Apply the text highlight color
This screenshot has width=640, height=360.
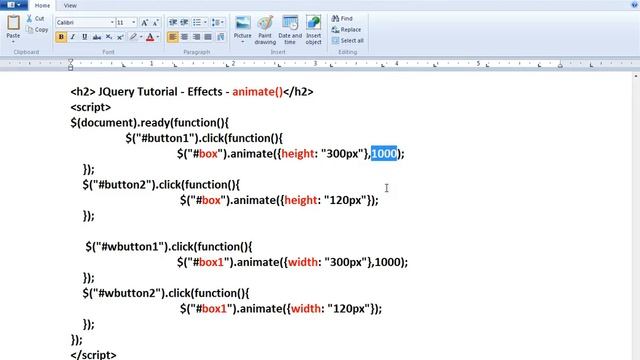click(133, 37)
